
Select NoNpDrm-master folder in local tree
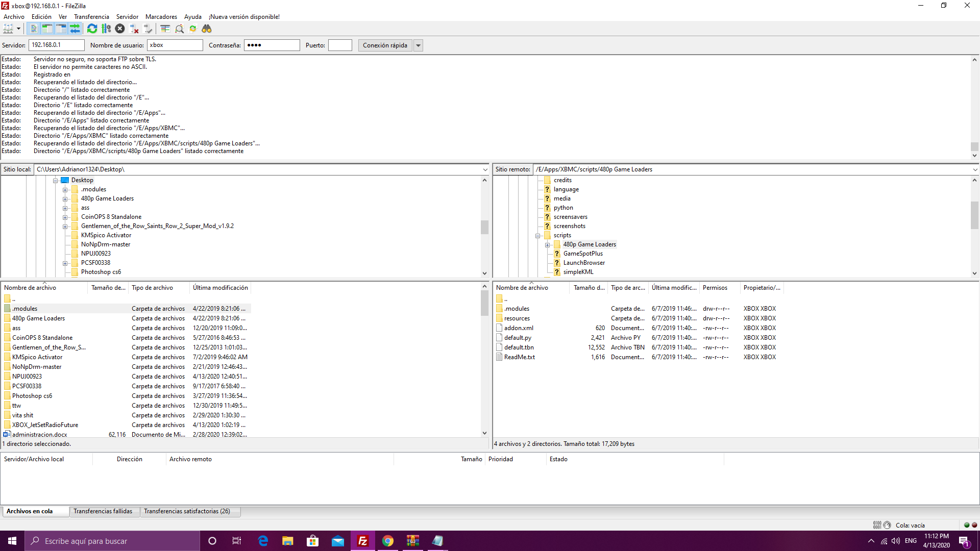point(105,244)
